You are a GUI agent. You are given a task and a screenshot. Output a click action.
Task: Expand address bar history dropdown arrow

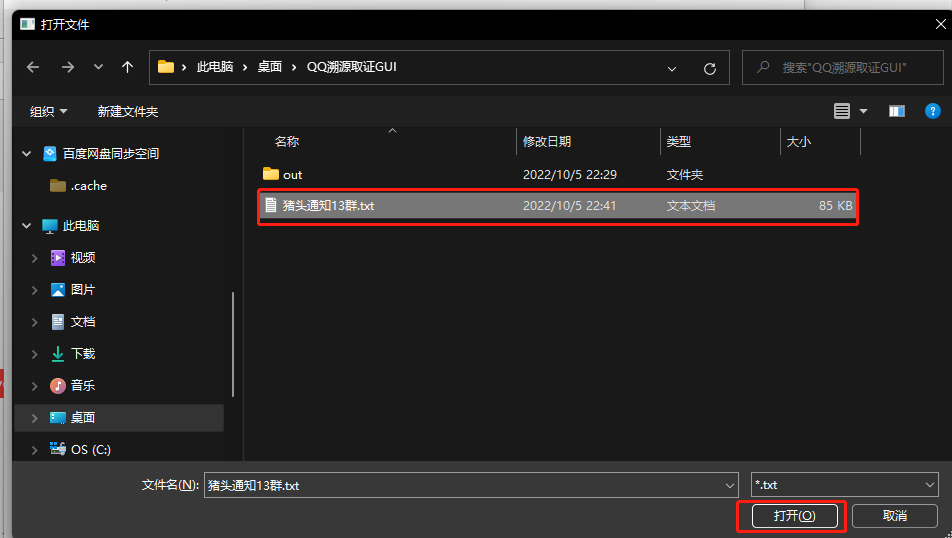click(672, 69)
